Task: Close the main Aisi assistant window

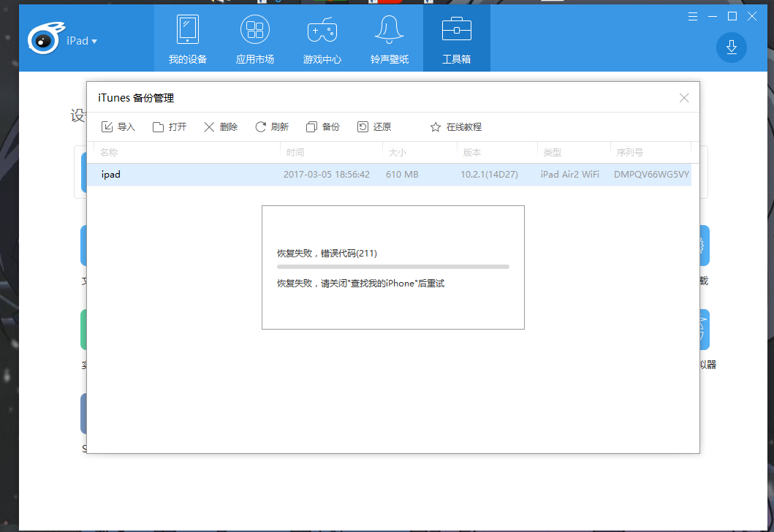Action: 752,16
